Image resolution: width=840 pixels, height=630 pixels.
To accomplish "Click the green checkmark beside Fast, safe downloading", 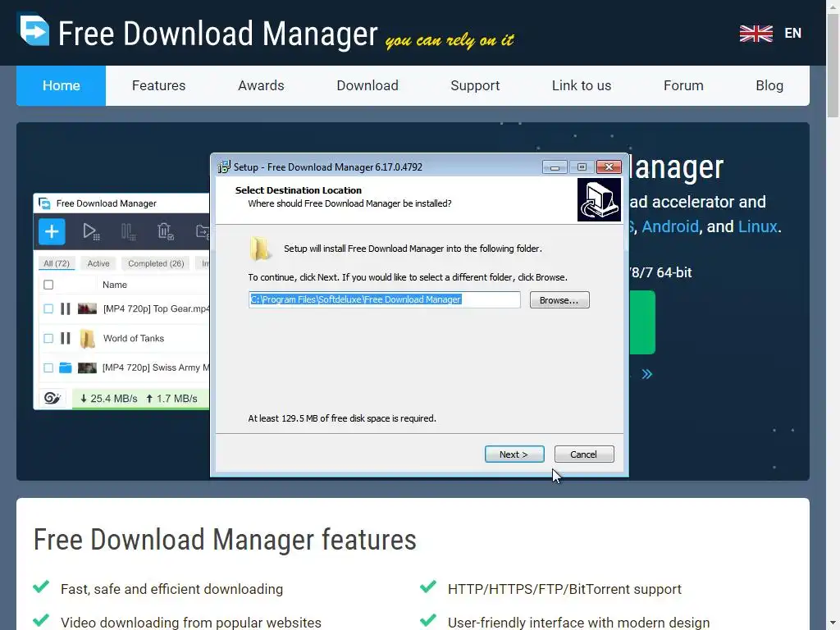I will (x=41, y=587).
